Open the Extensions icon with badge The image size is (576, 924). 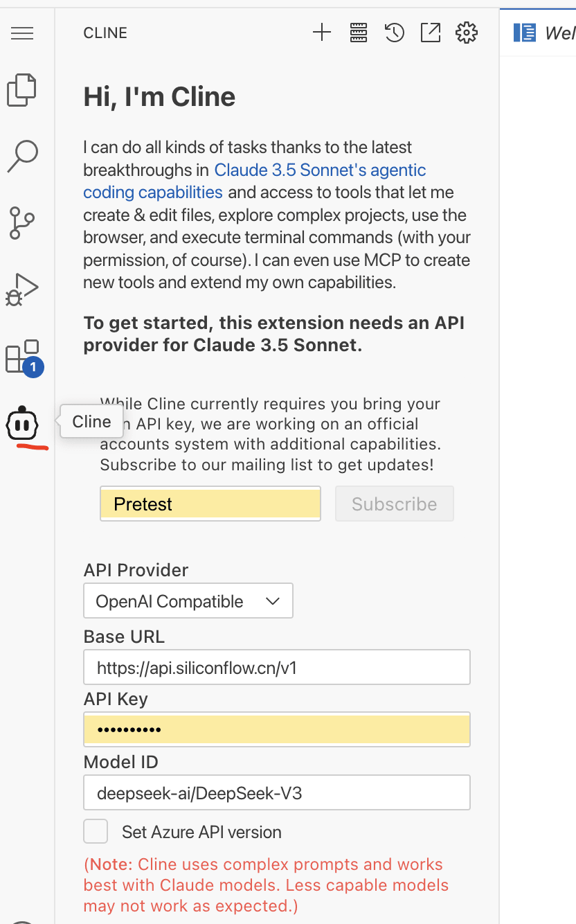click(24, 357)
